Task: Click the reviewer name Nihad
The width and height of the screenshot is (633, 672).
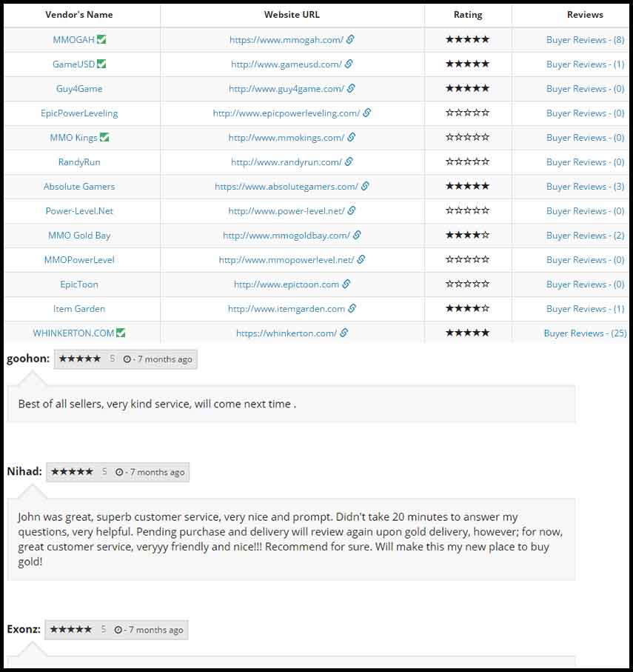Action: coord(24,471)
